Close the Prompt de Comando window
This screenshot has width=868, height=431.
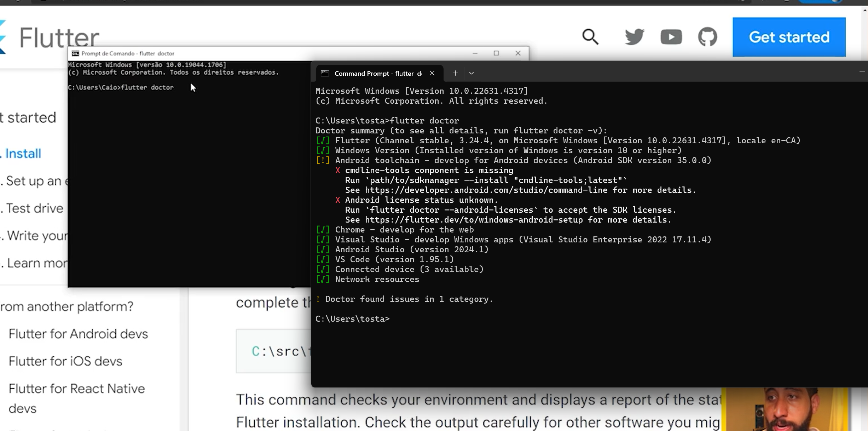click(x=518, y=53)
